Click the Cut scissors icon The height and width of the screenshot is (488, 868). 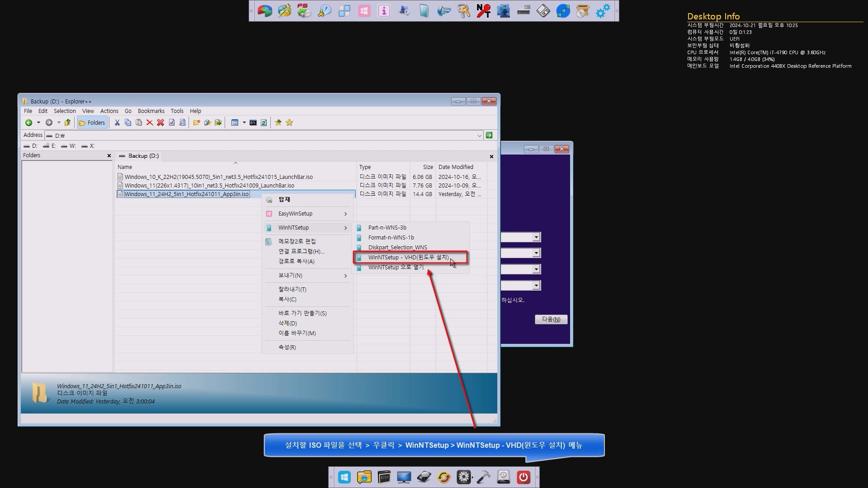117,122
